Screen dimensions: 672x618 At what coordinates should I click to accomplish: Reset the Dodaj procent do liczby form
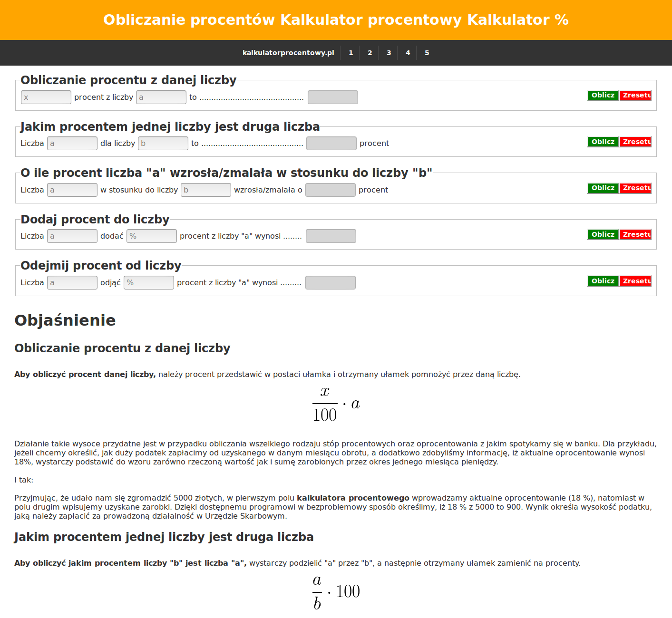click(x=636, y=235)
